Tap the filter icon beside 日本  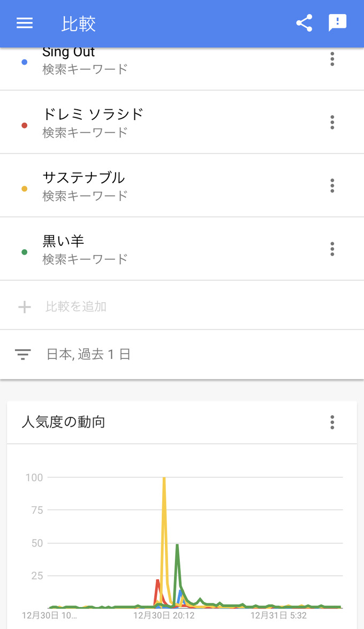(23, 354)
